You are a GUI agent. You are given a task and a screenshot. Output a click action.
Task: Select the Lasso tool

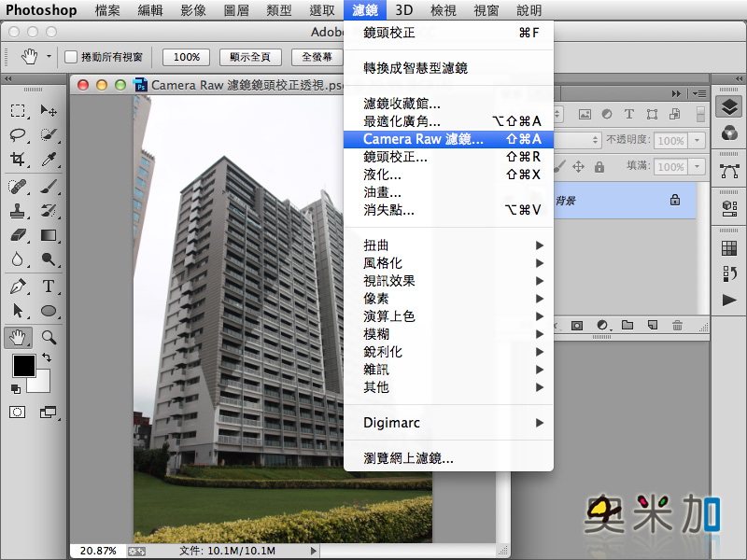click(18, 134)
